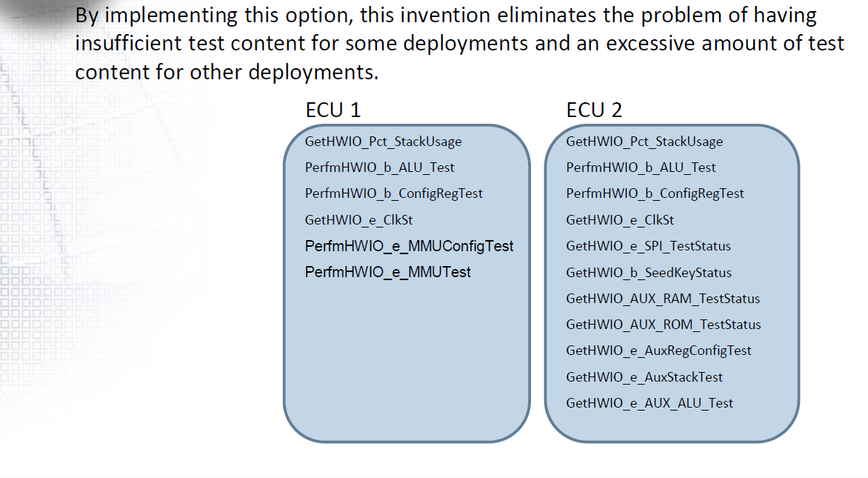Select GetHWIO_Pct_StackUsage in ECU 2 box
868x478 pixels.
(x=644, y=142)
